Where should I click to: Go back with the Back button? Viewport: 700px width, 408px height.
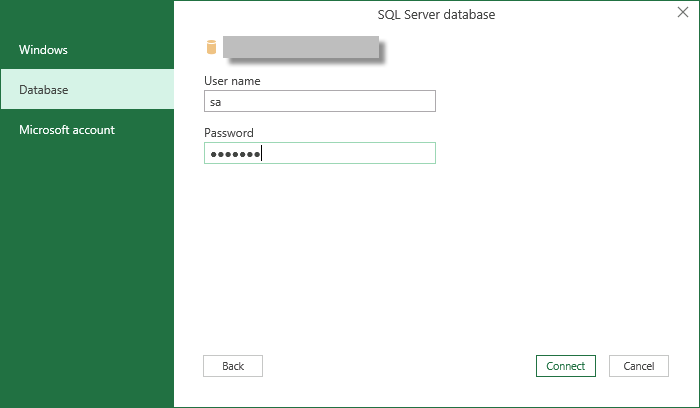click(233, 366)
